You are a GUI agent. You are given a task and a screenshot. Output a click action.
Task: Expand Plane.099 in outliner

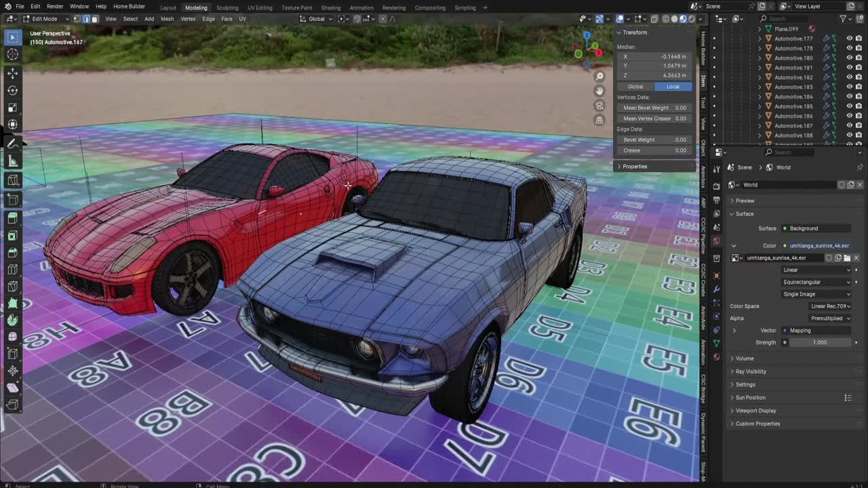tap(759, 29)
